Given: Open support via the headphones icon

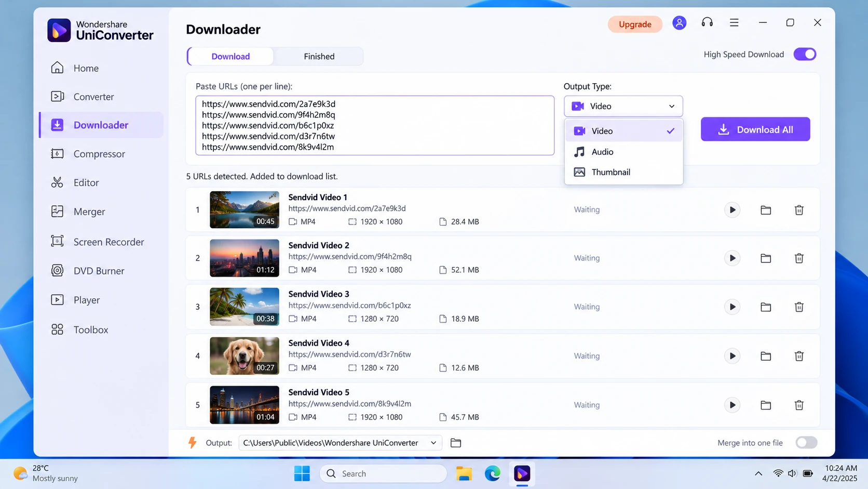Looking at the screenshot, I should tap(707, 22).
